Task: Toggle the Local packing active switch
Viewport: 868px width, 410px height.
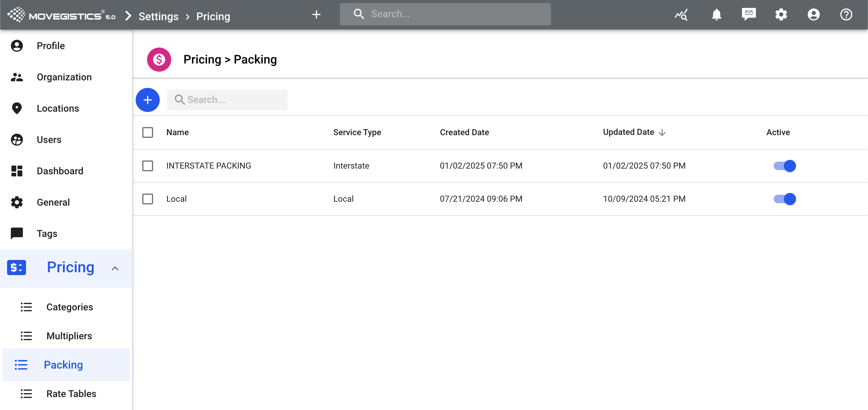Action: [x=785, y=199]
